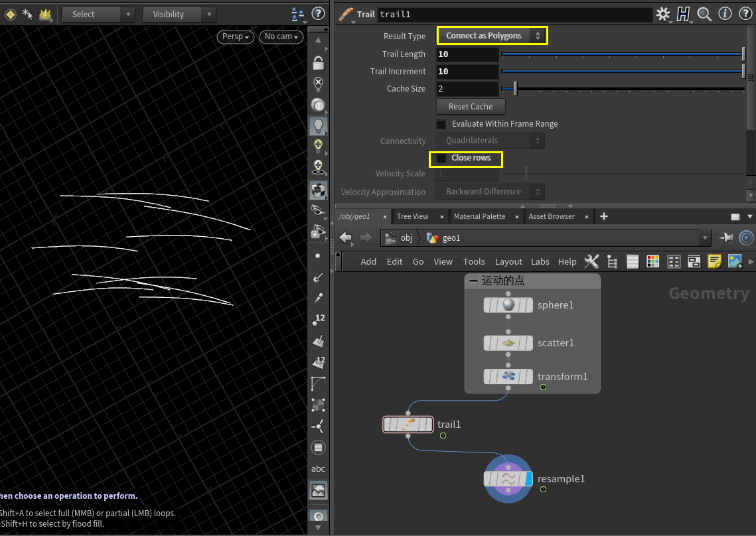756x536 pixels.
Task: Toggle display flag on resample1 node
Action: pyautogui.click(x=529, y=479)
